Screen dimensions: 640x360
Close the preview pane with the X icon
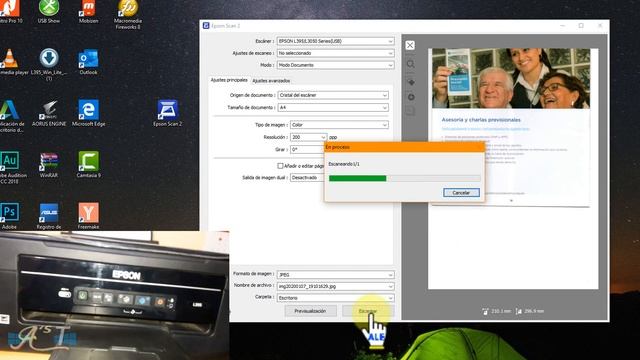(x=410, y=45)
